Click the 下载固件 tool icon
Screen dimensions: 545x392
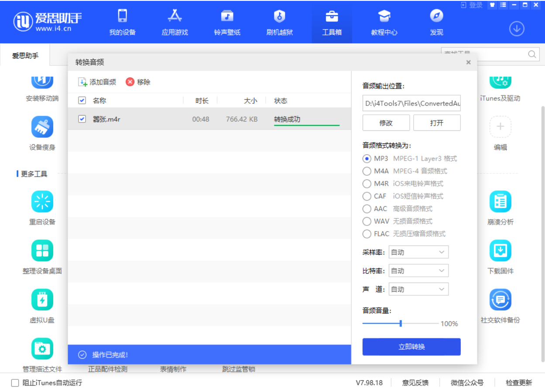click(x=500, y=251)
